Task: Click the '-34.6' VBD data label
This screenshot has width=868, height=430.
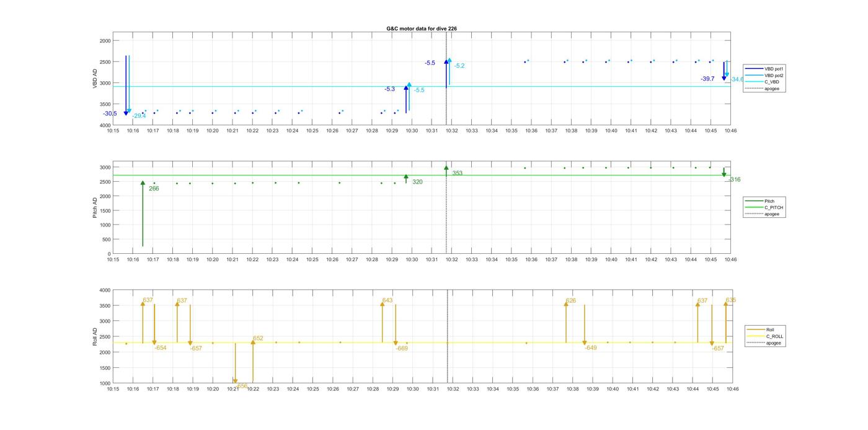Action: click(737, 79)
